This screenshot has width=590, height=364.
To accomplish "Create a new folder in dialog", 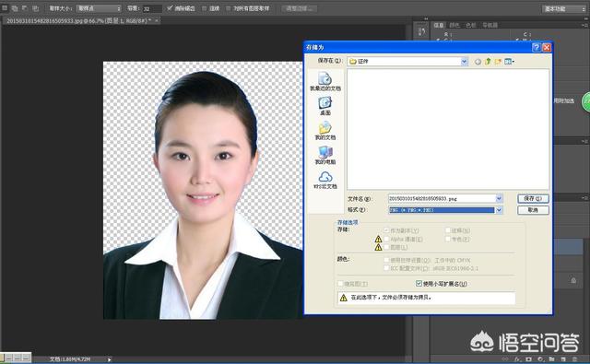I will pyautogui.click(x=498, y=62).
